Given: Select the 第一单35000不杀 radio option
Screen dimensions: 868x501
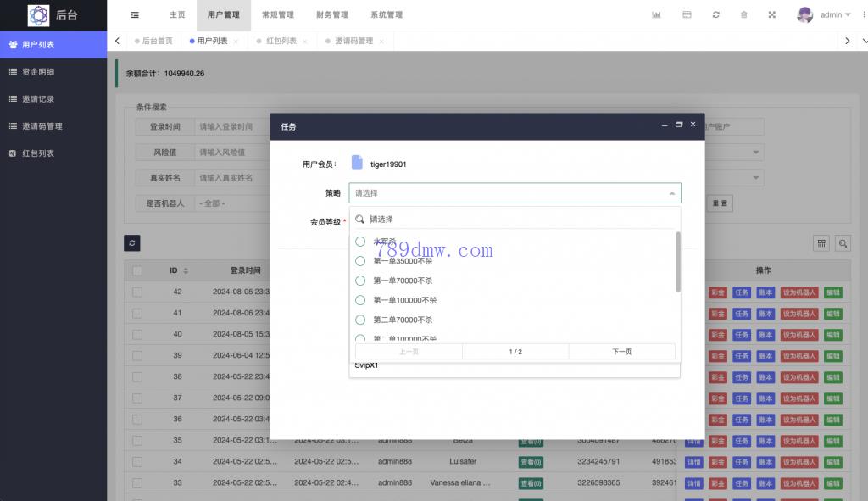Looking at the screenshot, I should [360, 261].
